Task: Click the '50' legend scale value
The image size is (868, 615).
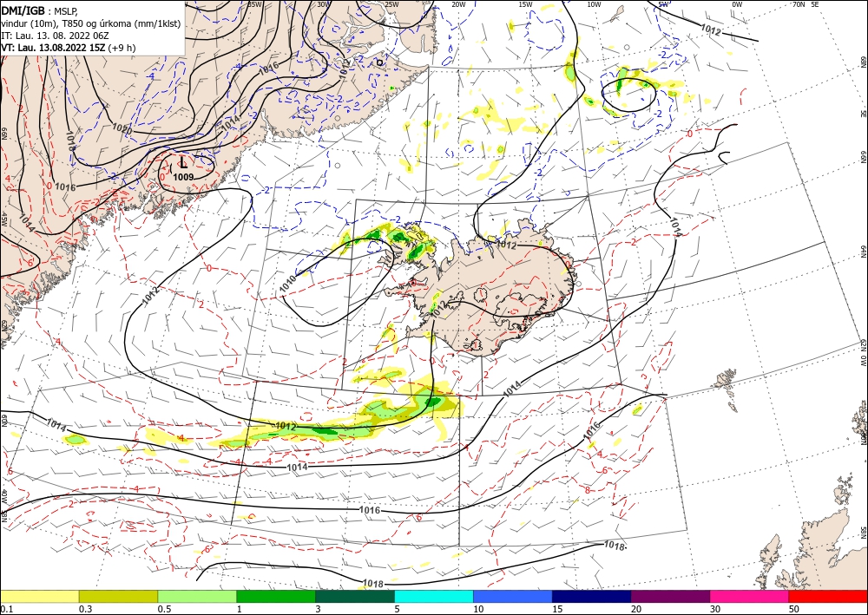Action: tap(794, 609)
